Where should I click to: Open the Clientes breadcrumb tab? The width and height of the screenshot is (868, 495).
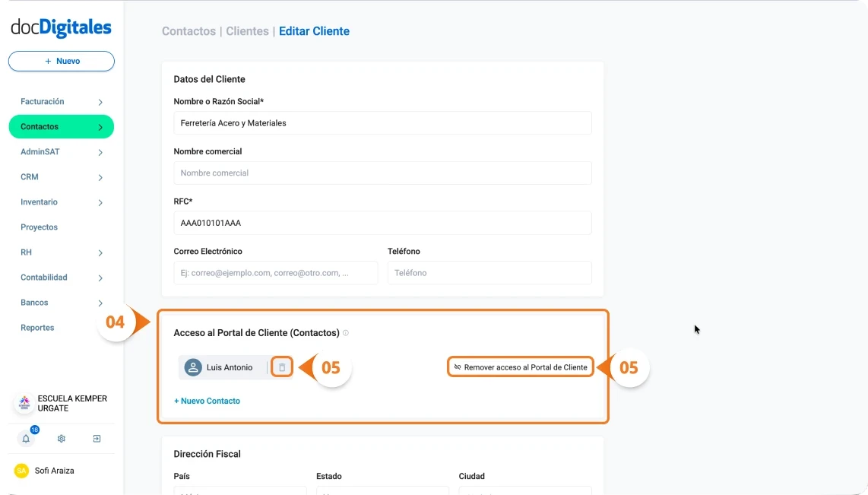point(247,30)
